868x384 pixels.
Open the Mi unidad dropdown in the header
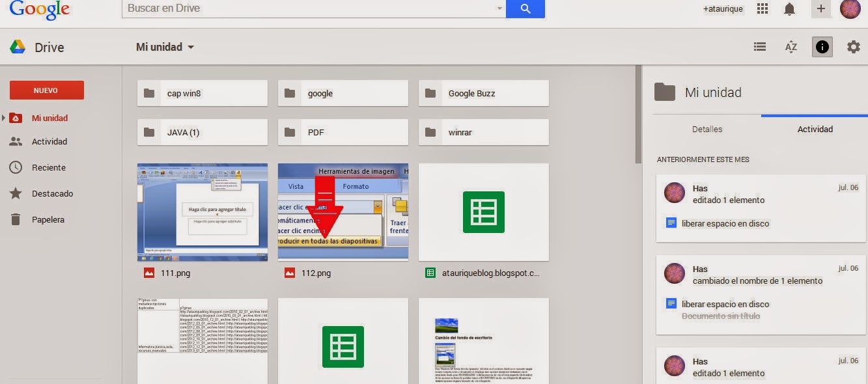(165, 47)
